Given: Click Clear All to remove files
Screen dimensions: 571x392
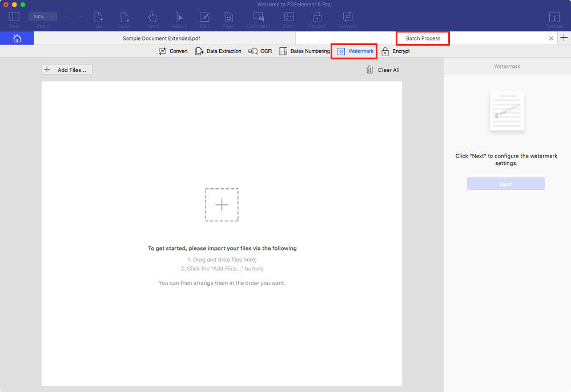Looking at the screenshot, I should pos(383,70).
